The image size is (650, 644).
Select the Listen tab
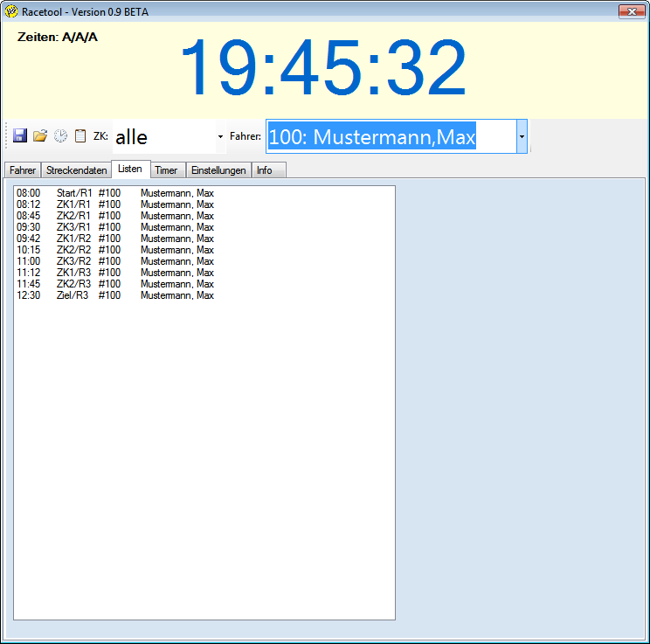[130, 170]
